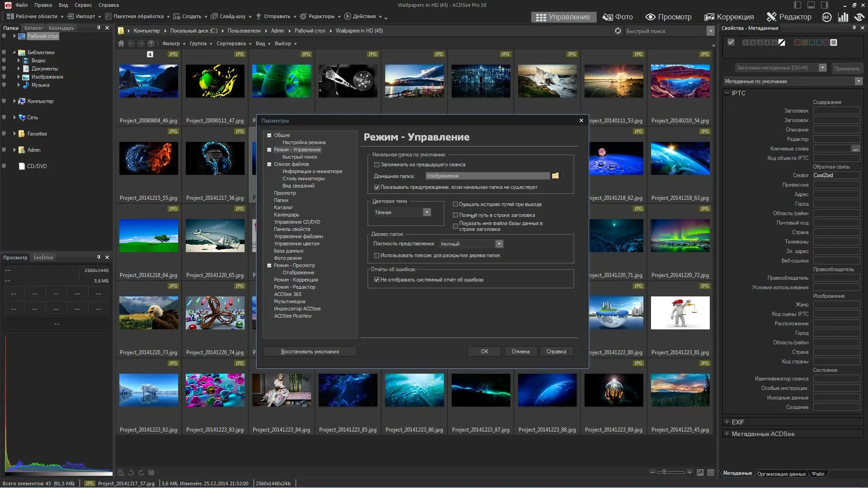This screenshot has height=488, width=868.
Task: Select the red color label swatch
Action: tap(797, 42)
